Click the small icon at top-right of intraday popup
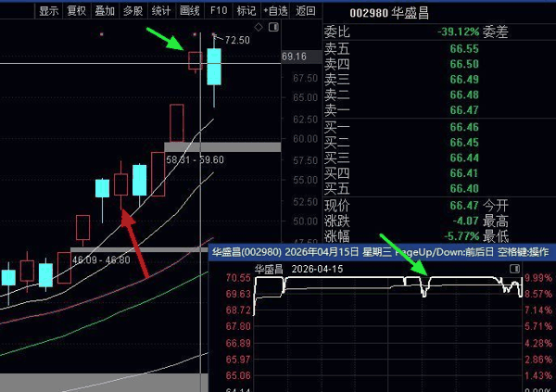556x392 pixels. tap(514, 268)
